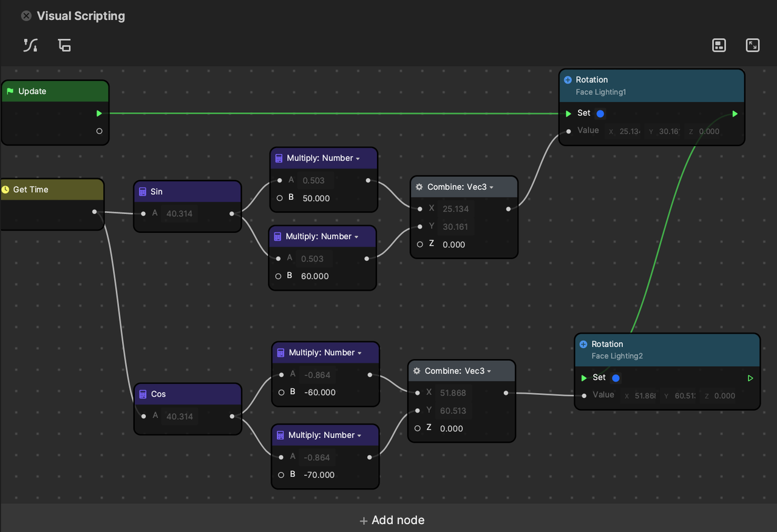Click gear icon on Combine node with X 51.868

tap(416, 371)
